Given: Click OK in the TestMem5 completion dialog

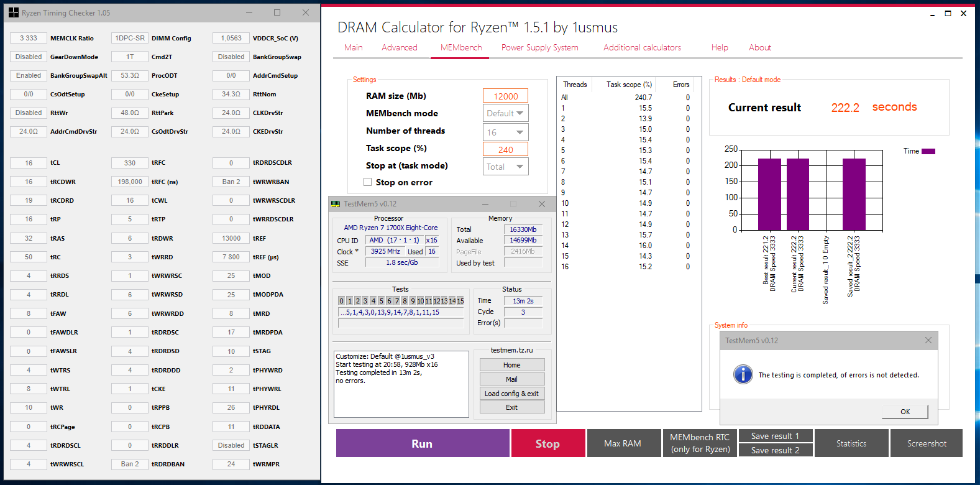Looking at the screenshot, I should tap(905, 412).
